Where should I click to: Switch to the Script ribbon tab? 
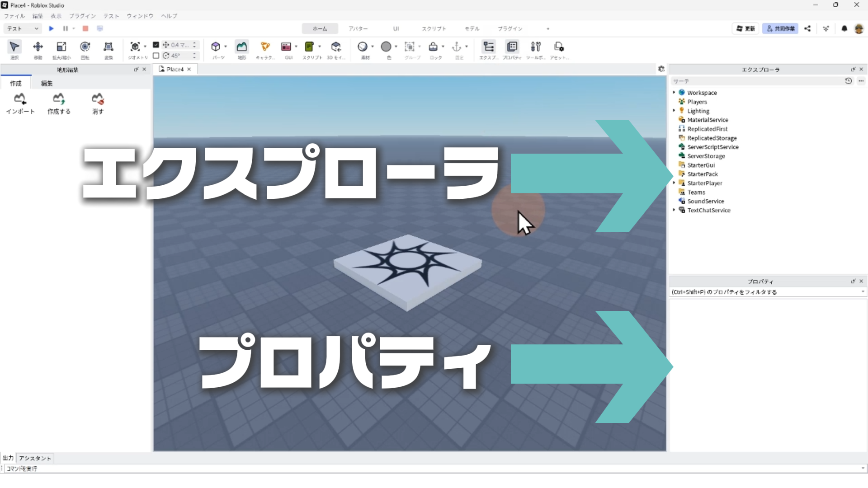pyautogui.click(x=434, y=28)
